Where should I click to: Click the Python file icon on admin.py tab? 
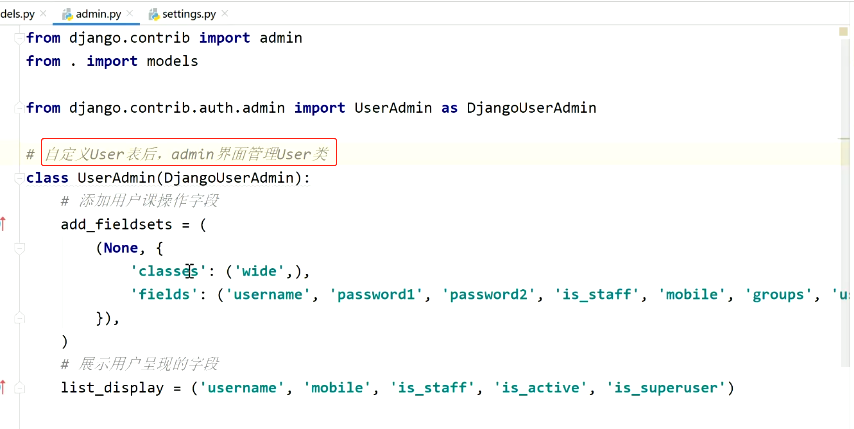click(x=67, y=14)
